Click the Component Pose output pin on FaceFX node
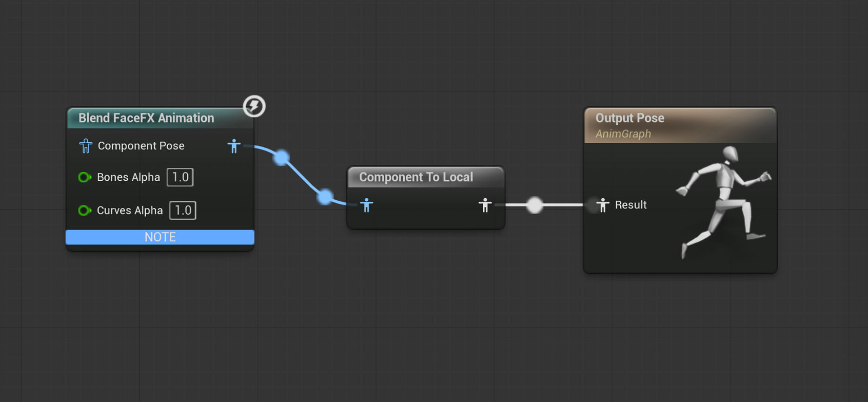868x402 pixels. point(234,146)
